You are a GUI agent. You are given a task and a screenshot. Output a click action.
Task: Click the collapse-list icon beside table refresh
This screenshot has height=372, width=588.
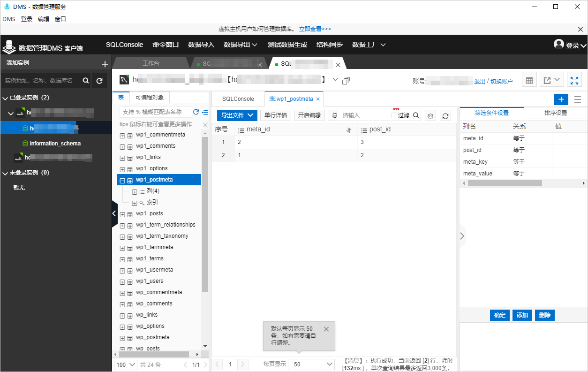coord(205,112)
